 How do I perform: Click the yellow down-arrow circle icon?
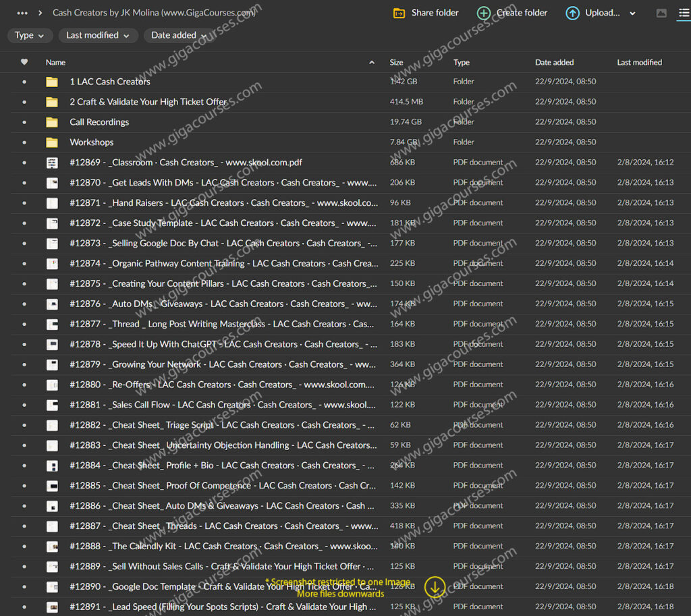tap(435, 587)
